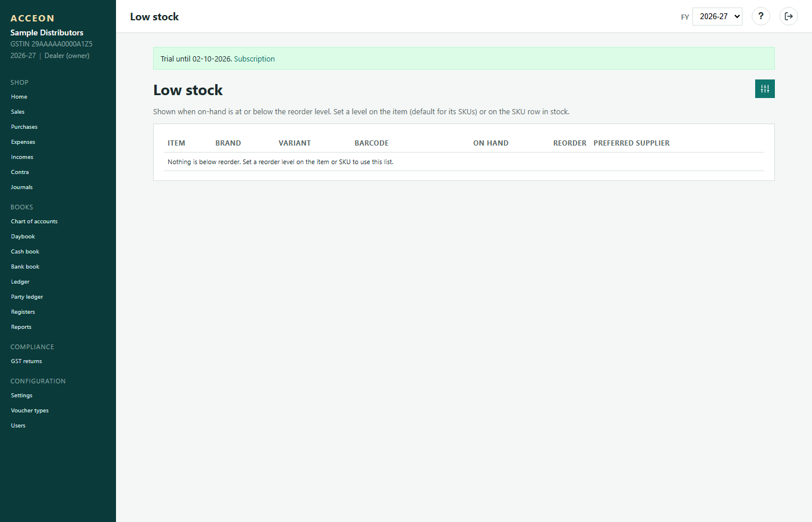Open Reports in the Books section
Viewport: 812px width, 522px height.
[x=21, y=327]
